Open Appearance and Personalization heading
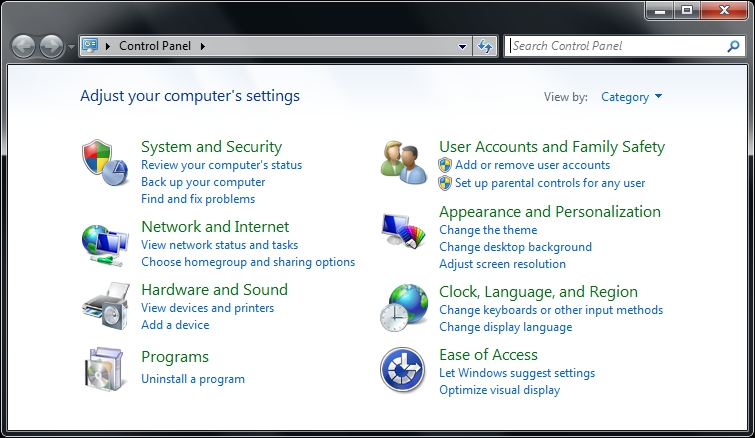The image size is (755, 438). coord(550,211)
